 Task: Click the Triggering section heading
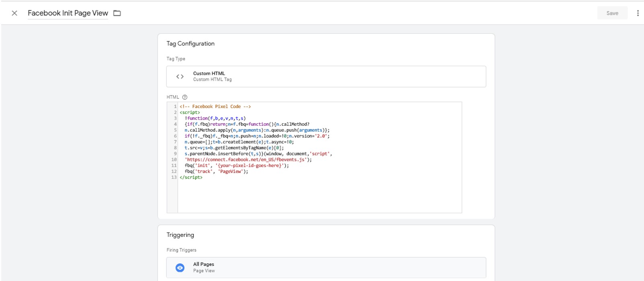click(180, 235)
